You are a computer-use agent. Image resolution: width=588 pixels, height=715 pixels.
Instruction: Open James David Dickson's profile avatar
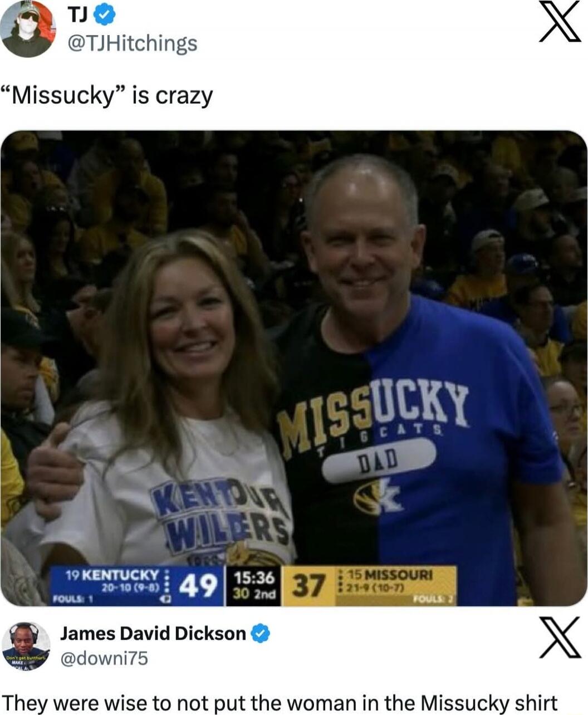(x=26, y=647)
